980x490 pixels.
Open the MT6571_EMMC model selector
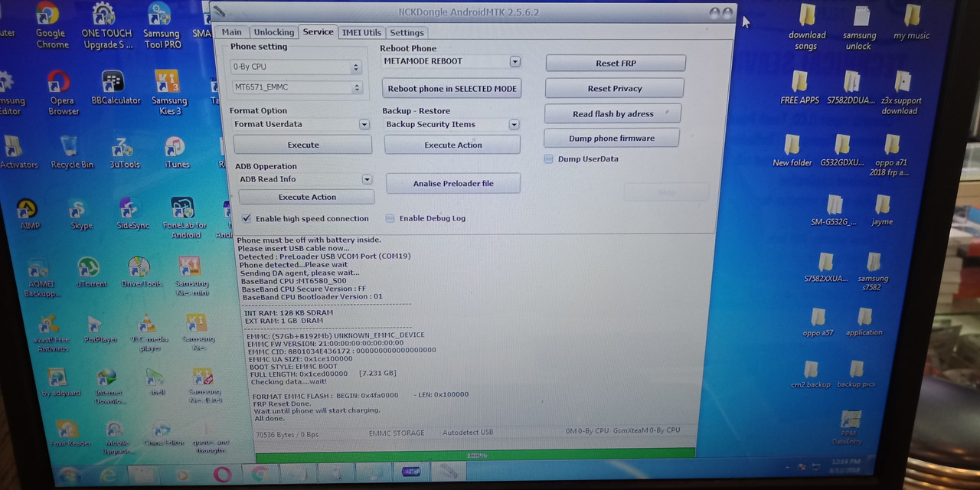(x=296, y=88)
